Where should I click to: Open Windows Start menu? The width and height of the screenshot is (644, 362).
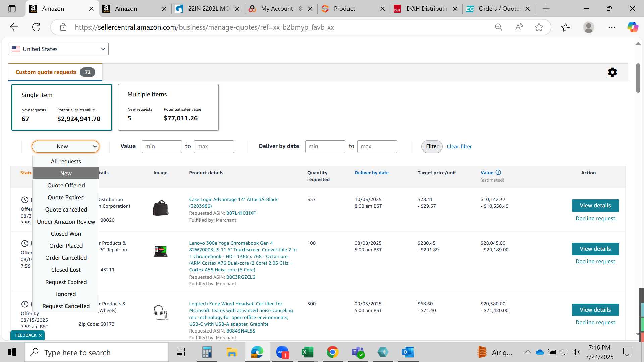point(12,352)
